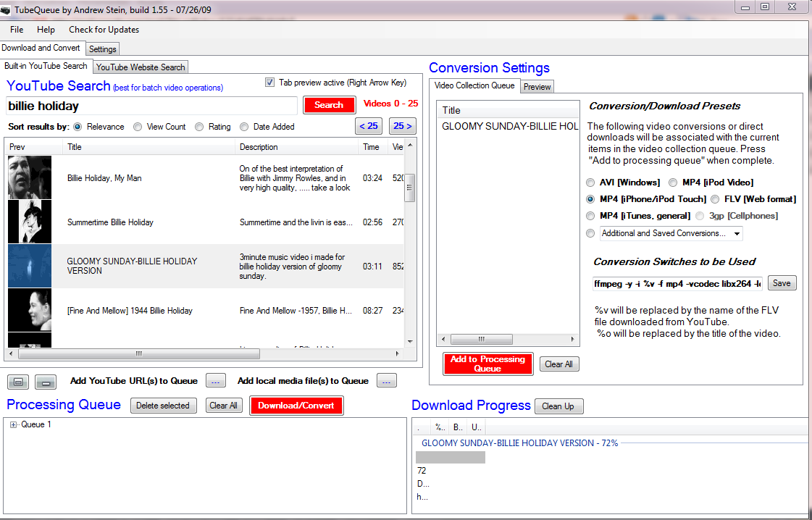Click the Billie Holiday, My Man thumbnail
The height and width of the screenshot is (520, 812).
click(x=30, y=177)
